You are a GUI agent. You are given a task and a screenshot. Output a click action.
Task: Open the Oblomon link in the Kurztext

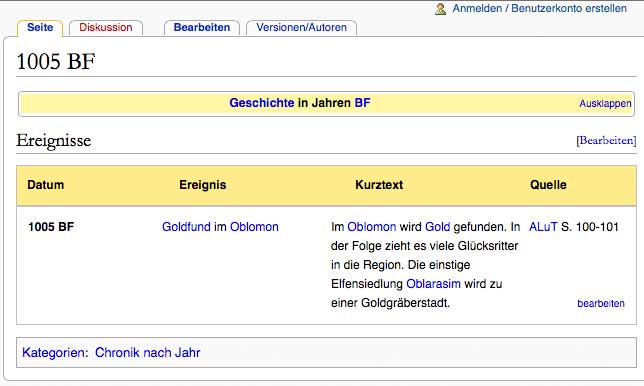tap(372, 227)
